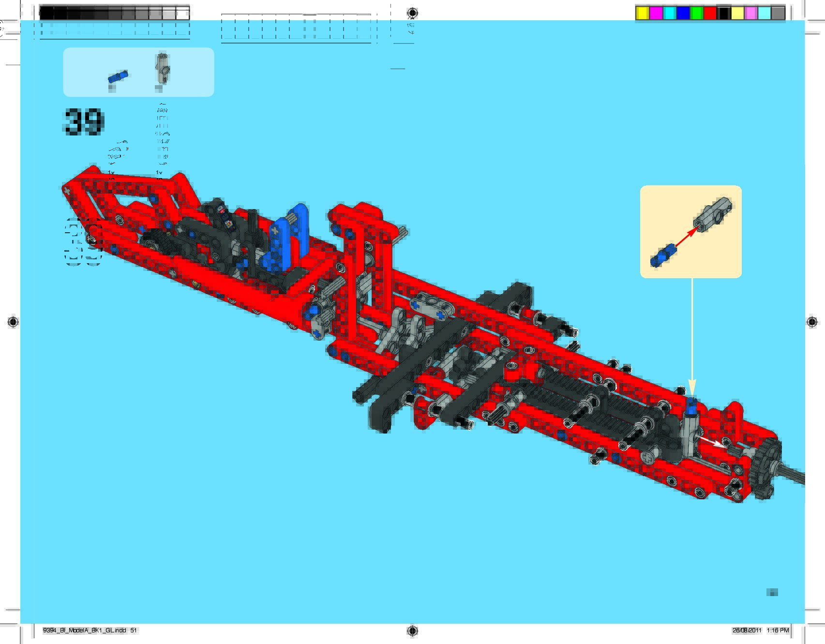825x644 pixels.
Task: Click the top-center registration crosshair mark
Action: (x=412, y=13)
